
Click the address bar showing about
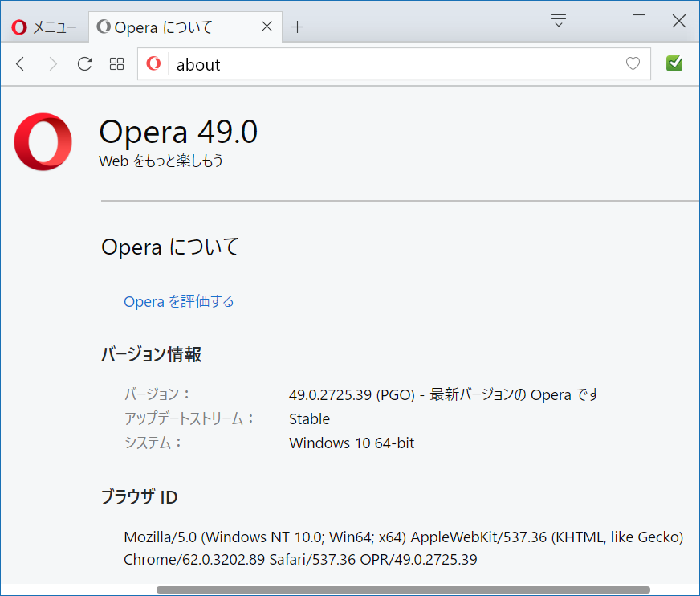point(393,64)
